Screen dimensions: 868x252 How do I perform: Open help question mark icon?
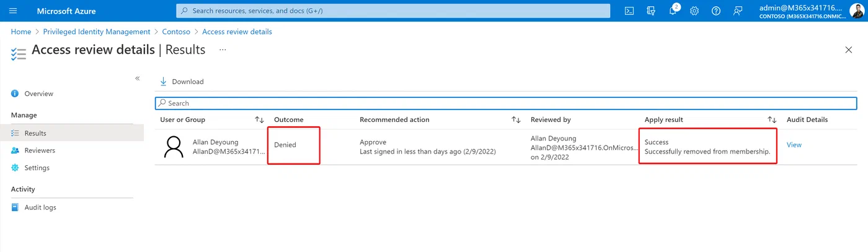click(716, 11)
